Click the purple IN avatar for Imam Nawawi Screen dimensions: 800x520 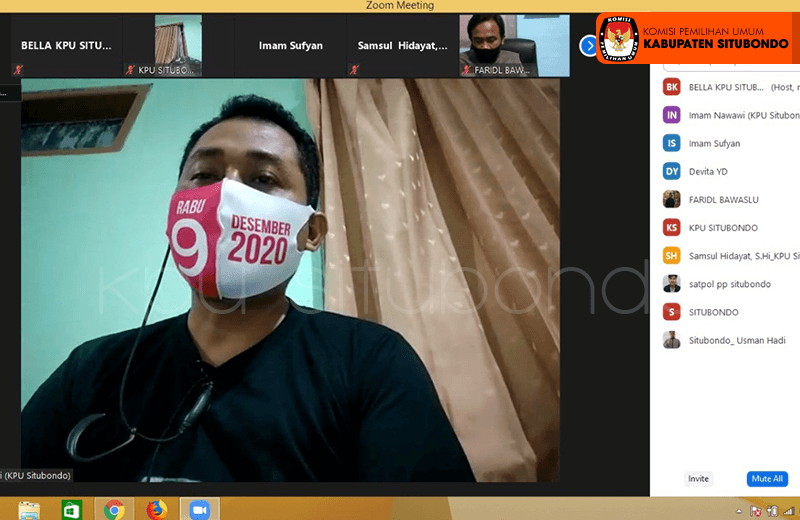(x=672, y=115)
